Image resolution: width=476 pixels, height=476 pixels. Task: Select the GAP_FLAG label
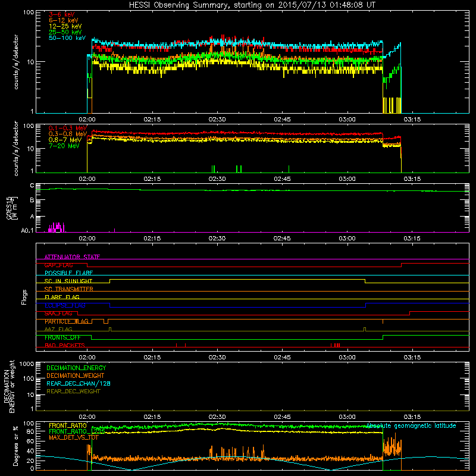click(58, 265)
